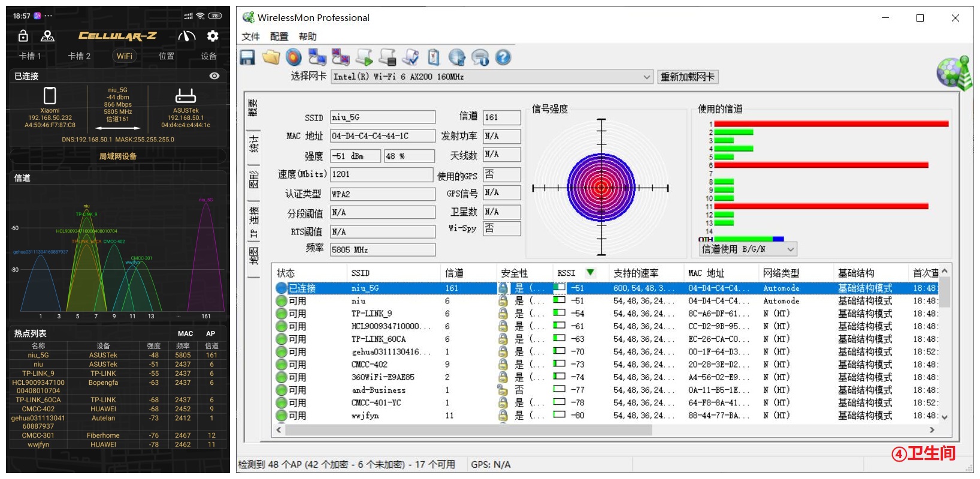
Task: Open help via blue question mark icon
Action: [x=503, y=58]
